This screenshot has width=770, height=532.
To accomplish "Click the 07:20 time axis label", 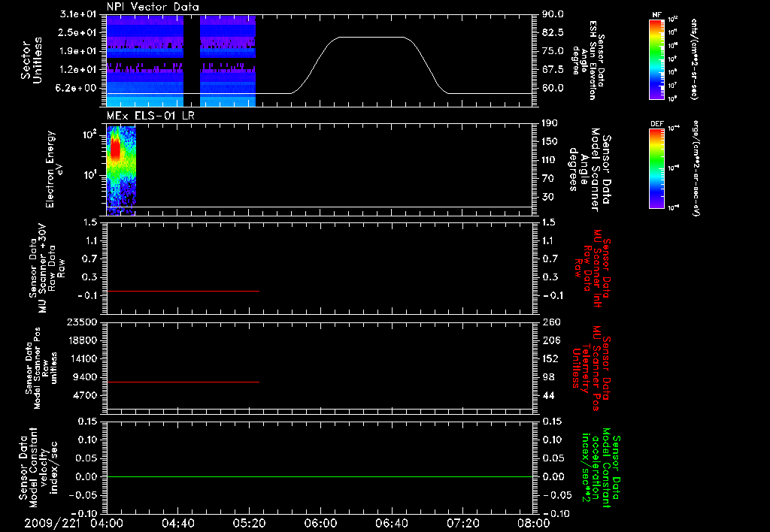I will [462, 523].
